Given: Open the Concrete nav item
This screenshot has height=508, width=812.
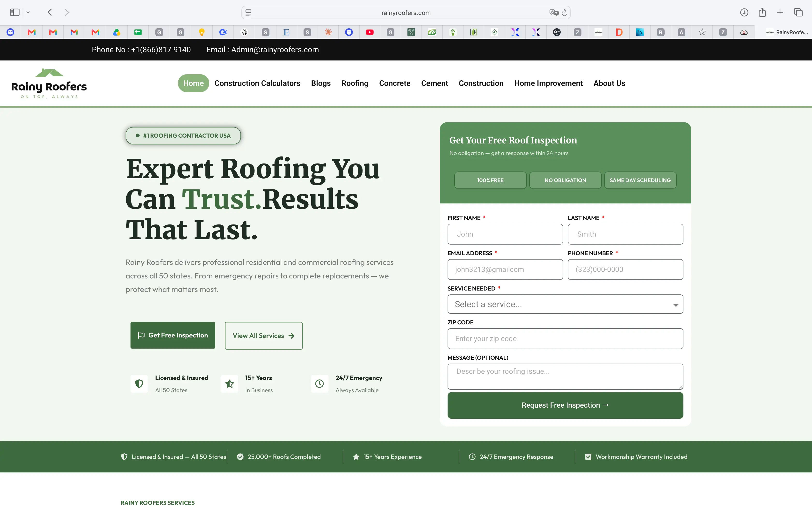Looking at the screenshot, I should pos(395,83).
